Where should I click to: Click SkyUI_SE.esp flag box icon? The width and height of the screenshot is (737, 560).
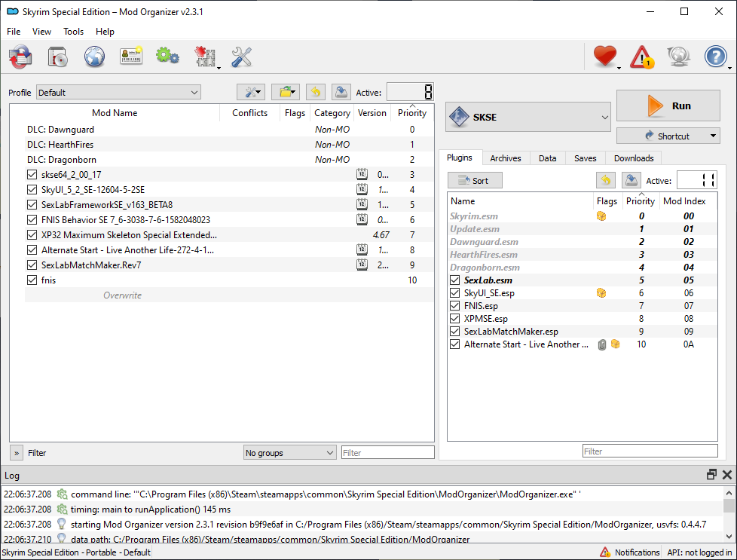(x=601, y=293)
